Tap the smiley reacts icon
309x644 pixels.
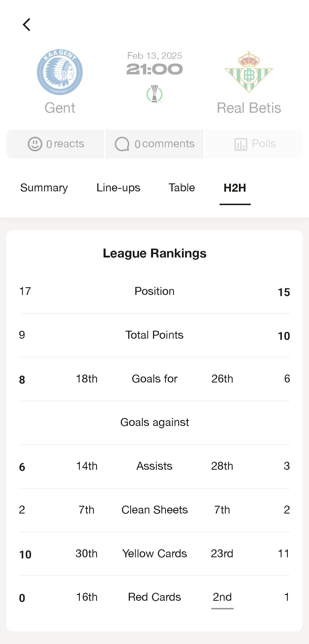(x=35, y=144)
